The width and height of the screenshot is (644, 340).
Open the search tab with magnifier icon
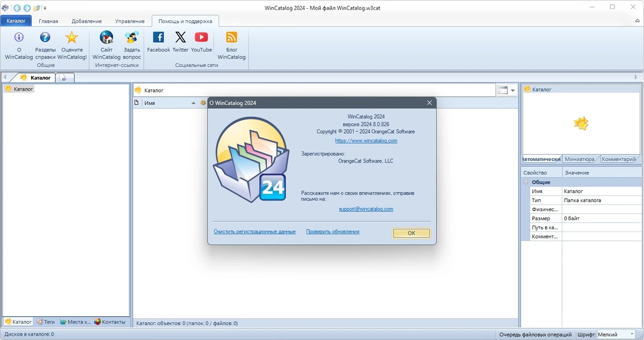(64, 78)
